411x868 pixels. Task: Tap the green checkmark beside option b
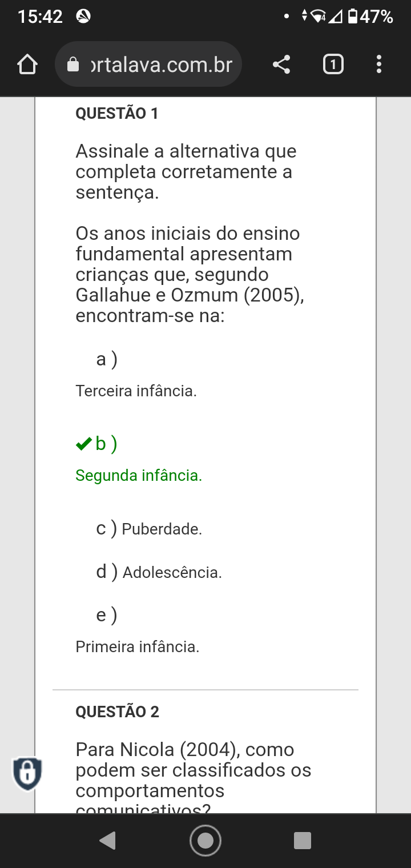83,444
